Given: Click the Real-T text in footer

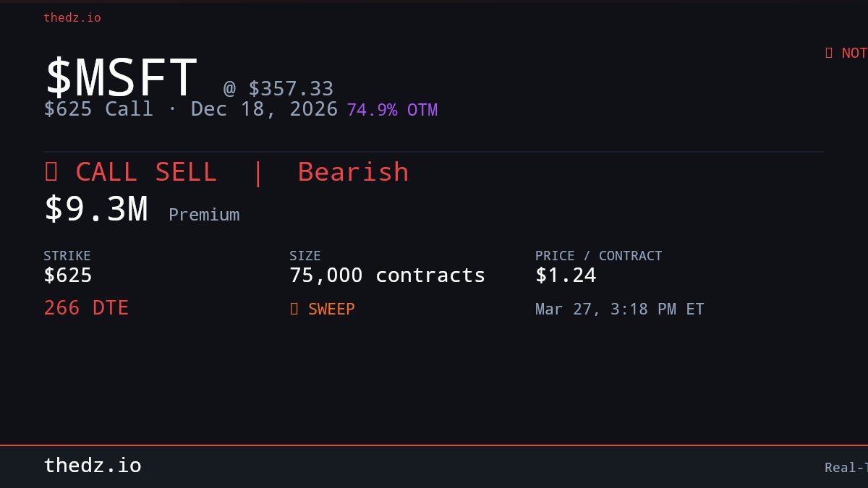Looking at the screenshot, I should pyautogui.click(x=846, y=468).
